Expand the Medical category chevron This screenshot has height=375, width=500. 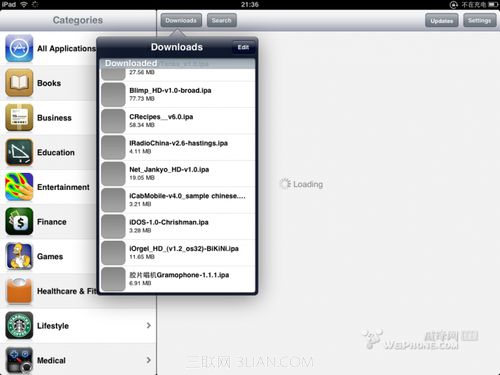click(149, 360)
